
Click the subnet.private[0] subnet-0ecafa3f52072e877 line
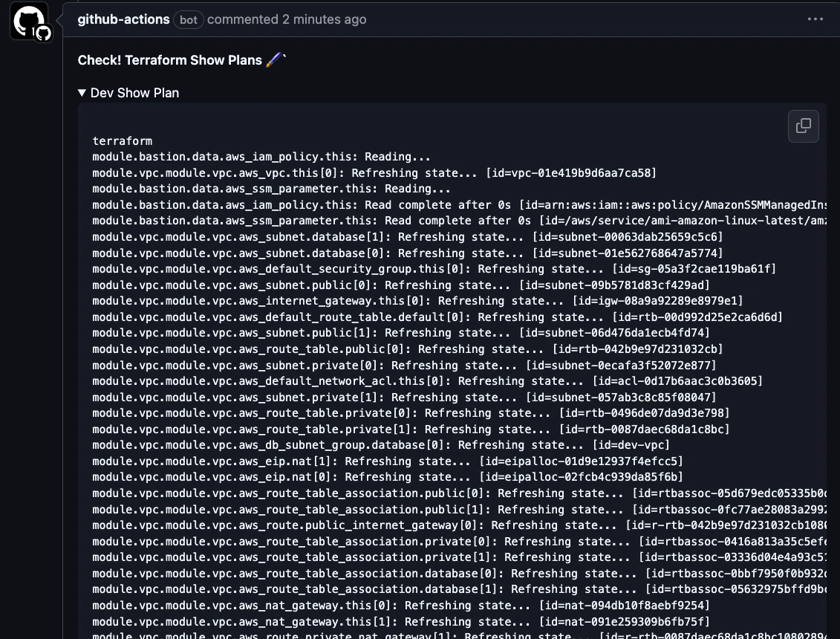[404, 365]
